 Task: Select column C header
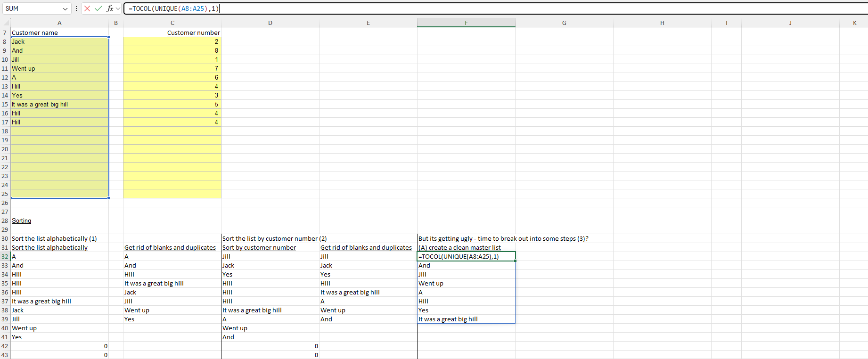click(x=172, y=23)
